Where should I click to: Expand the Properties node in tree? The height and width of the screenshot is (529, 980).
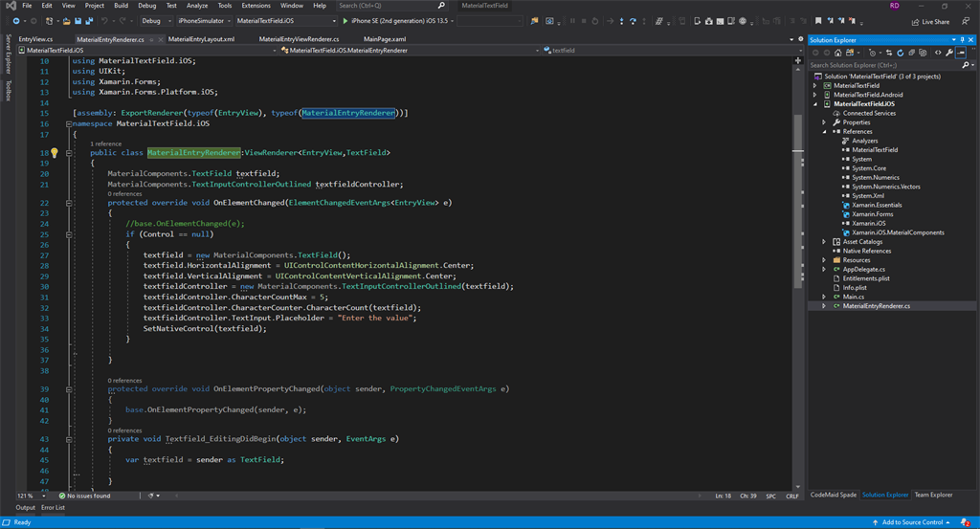pyautogui.click(x=824, y=122)
